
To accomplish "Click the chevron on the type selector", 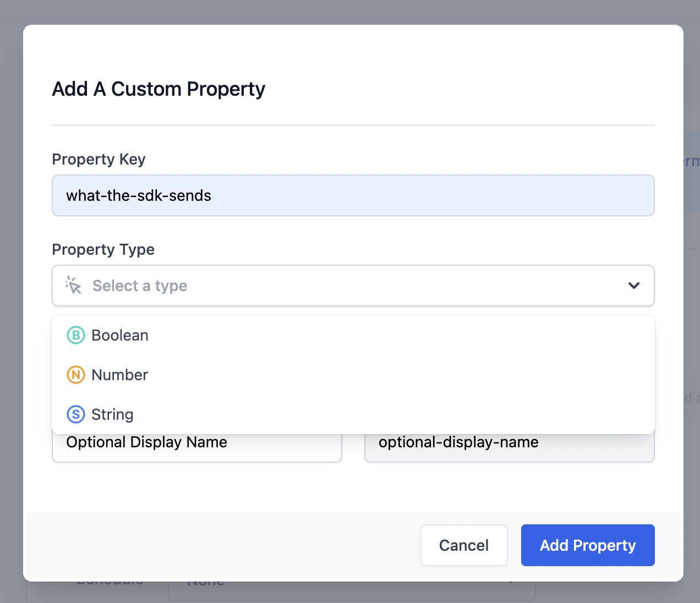I will pyautogui.click(x=633, y=286).
